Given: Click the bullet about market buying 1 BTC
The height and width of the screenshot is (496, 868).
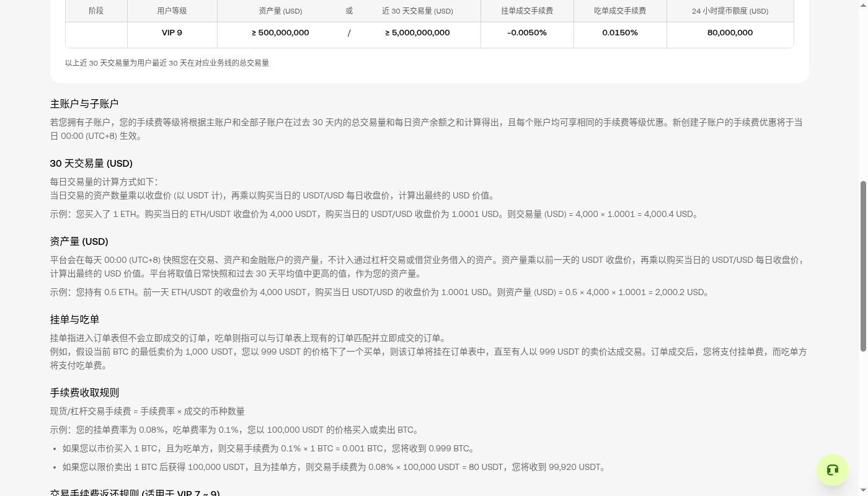Looking at the screenshot, I should (270, 448).
